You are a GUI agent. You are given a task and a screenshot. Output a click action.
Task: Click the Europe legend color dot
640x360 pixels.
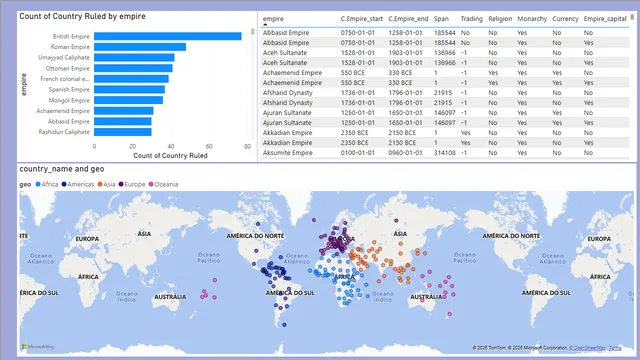tap(121, 184)
